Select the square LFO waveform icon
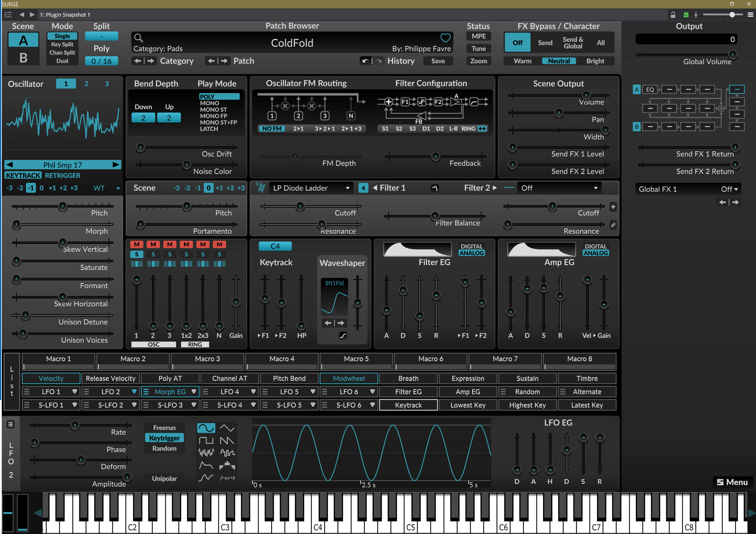756x534 pixels. point(206,441)
